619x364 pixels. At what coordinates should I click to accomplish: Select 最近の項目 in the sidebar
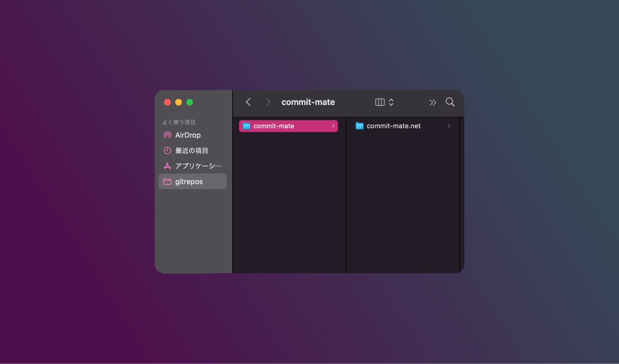(x=192, y=151)
